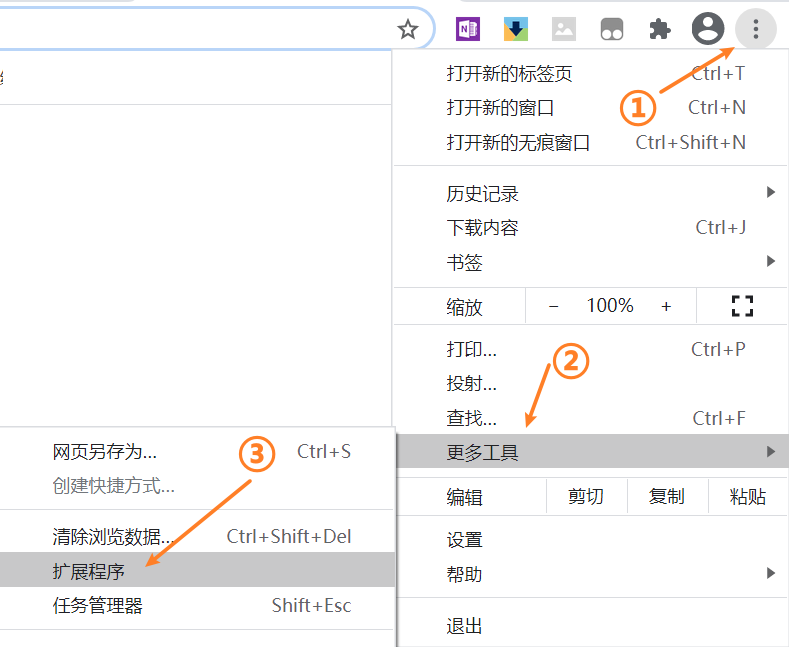Image resolution: width=789 pixels, height=647 pixels.
Task: Open the user profile avatar
Action: point(708,29)
